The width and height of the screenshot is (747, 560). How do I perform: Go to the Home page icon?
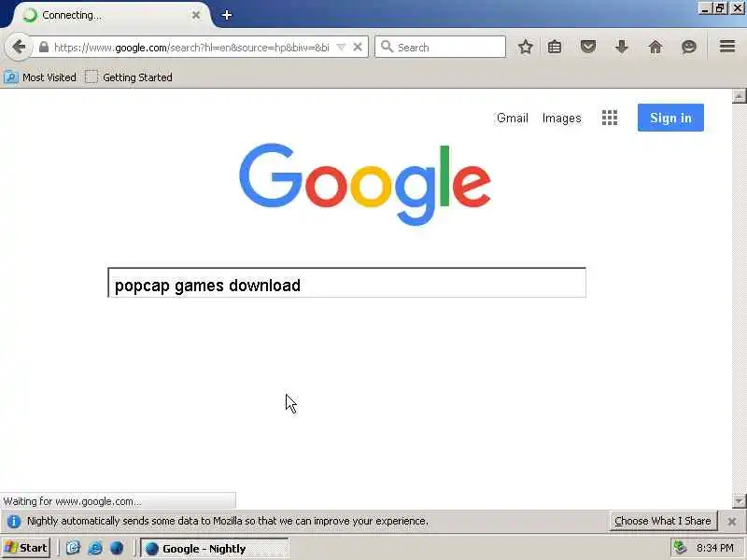point(655,47)
